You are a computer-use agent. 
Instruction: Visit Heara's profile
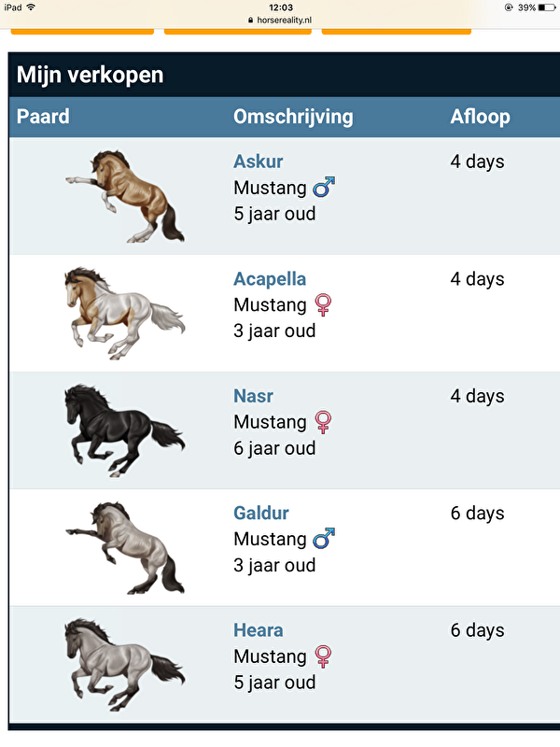tap(258, 630)
